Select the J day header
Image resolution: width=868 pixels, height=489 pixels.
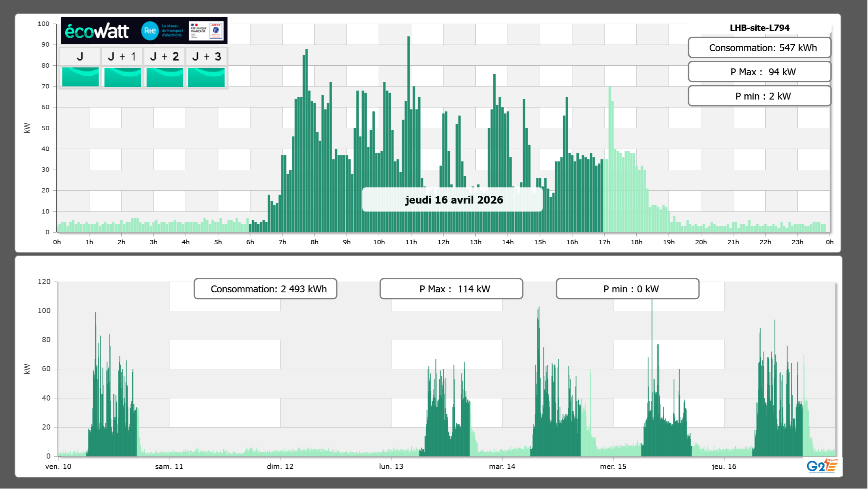coord(80,57)
